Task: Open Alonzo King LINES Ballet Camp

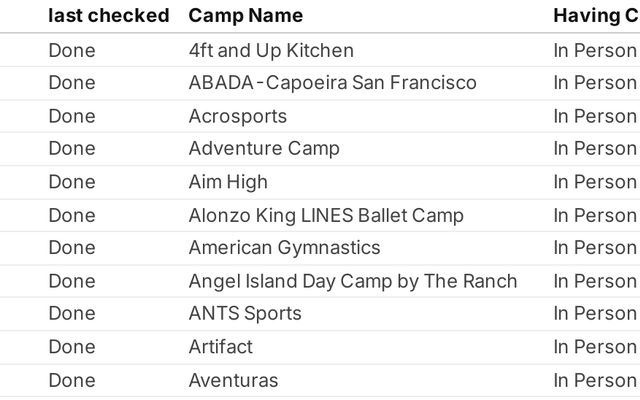Action: (x=326, y=216)
